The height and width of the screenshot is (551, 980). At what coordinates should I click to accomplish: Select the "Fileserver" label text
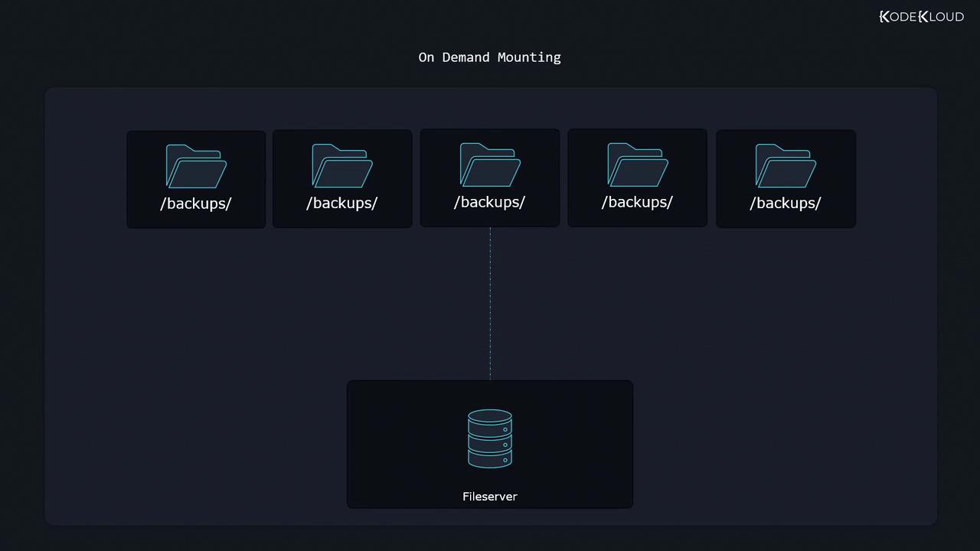[x=490, y=497]
